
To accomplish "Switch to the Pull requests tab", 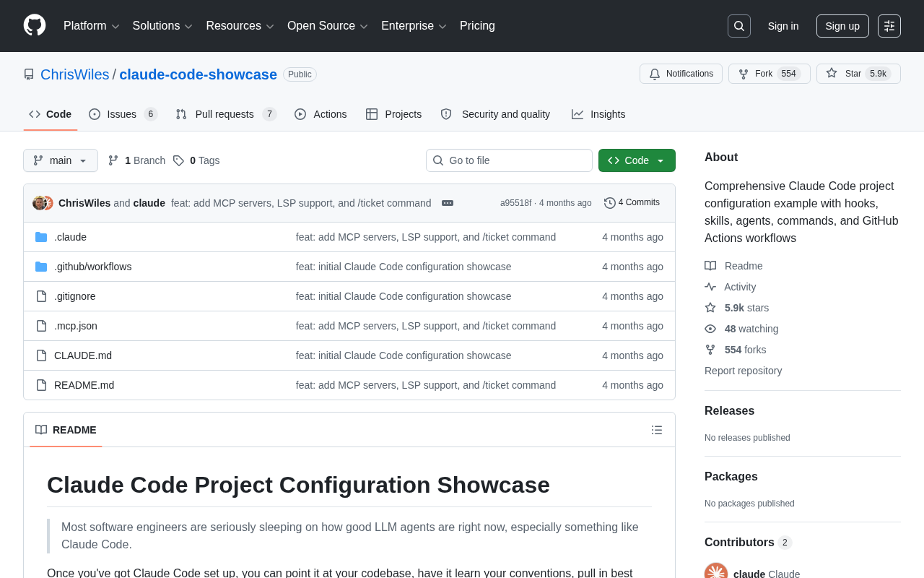I will 226,114.
